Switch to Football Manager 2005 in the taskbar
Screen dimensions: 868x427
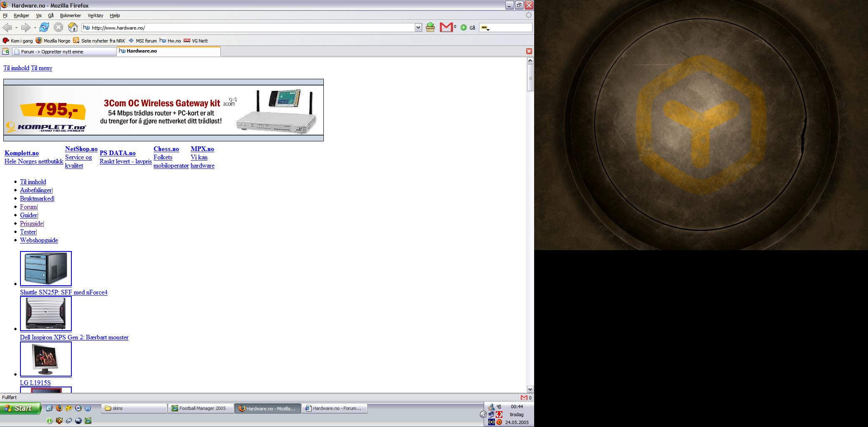tap(201, 408)
